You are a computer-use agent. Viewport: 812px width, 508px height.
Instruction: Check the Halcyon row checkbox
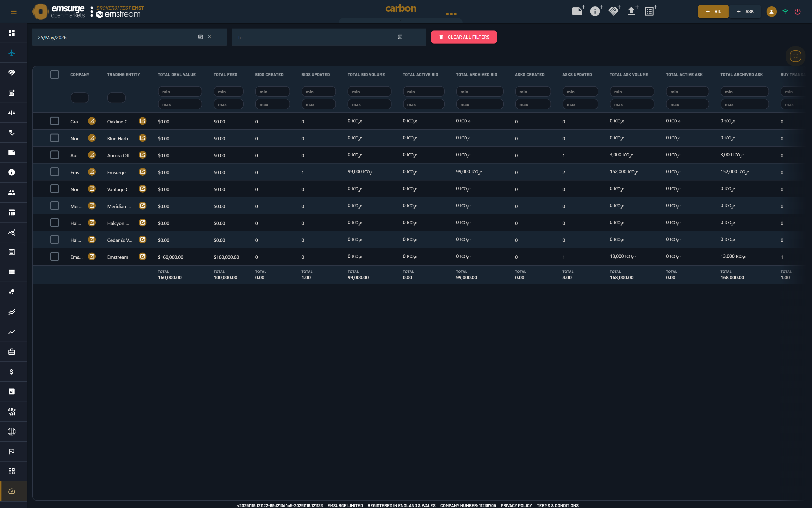pos(54,223)
